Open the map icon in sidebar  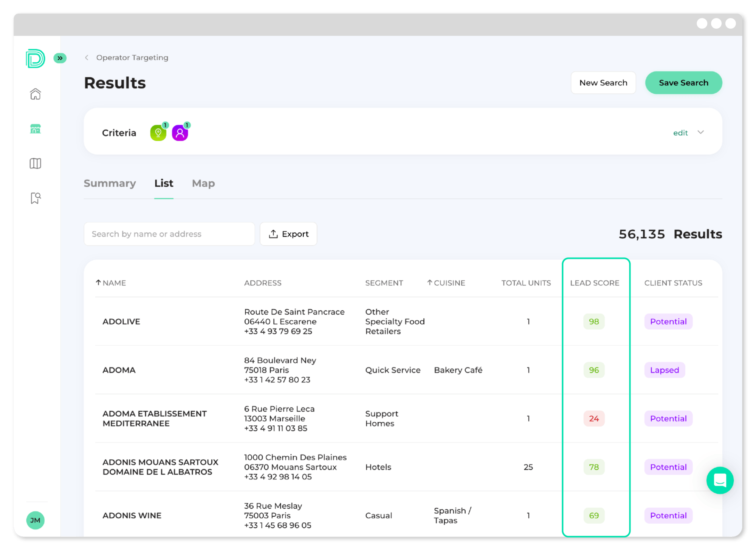35,164
